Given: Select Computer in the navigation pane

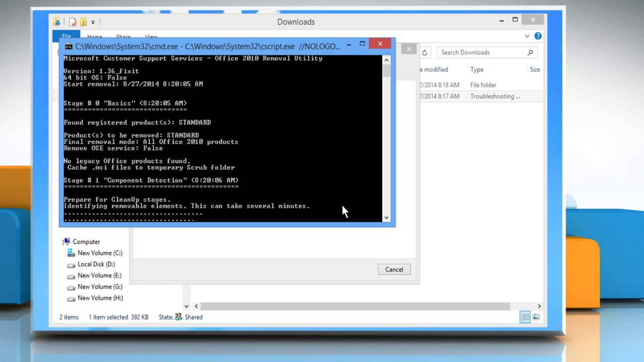Looking at the screenshot, I should coord(86,242).
